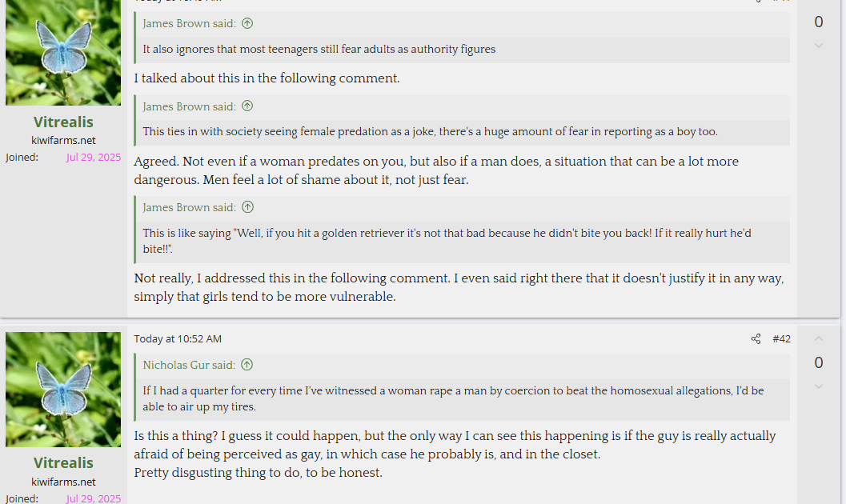Click the "Today at 10:52 AM" timestamp
846x504 pixels.
(x=178, y=339)
